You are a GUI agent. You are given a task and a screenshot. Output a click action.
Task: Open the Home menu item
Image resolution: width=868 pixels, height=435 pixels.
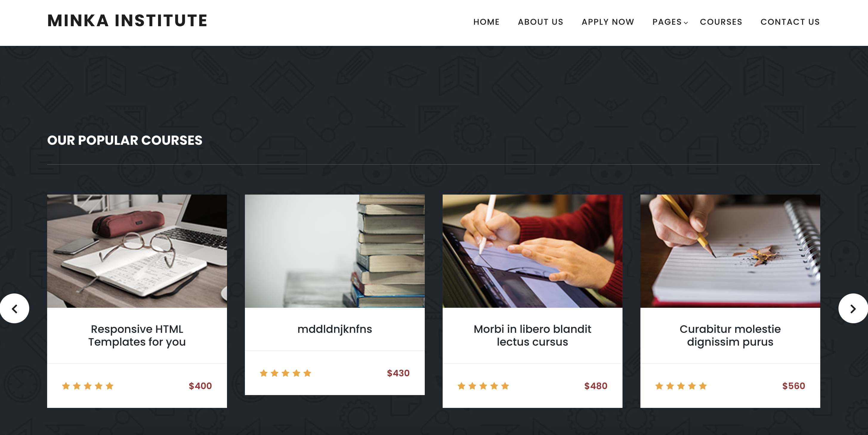(x=486, y=22)
